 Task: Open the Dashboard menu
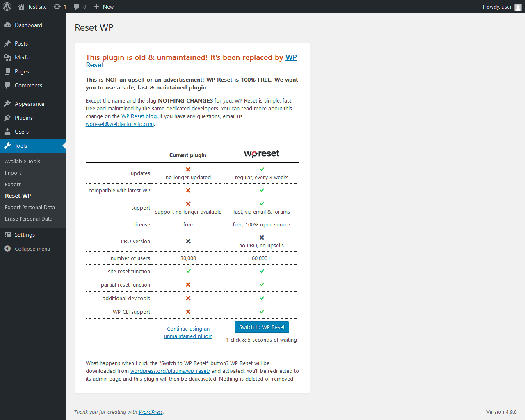(x=33, y=25)
